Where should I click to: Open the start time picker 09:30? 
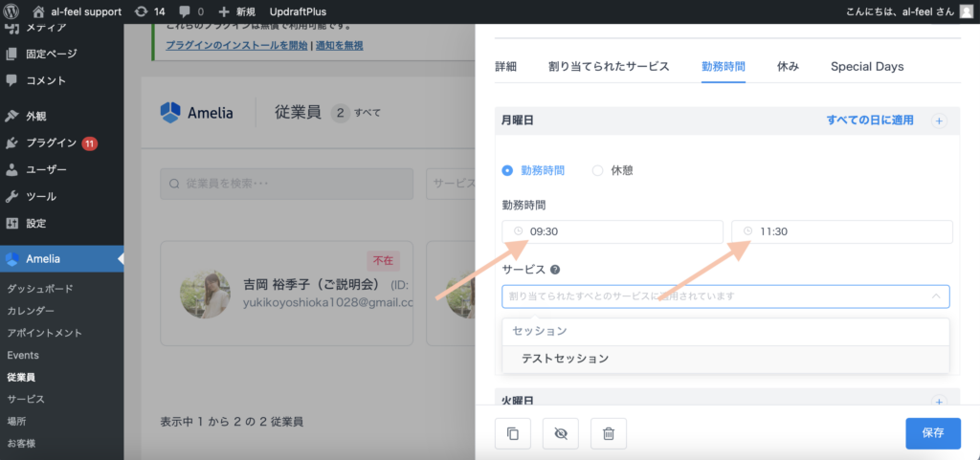[x=612, y=231]
